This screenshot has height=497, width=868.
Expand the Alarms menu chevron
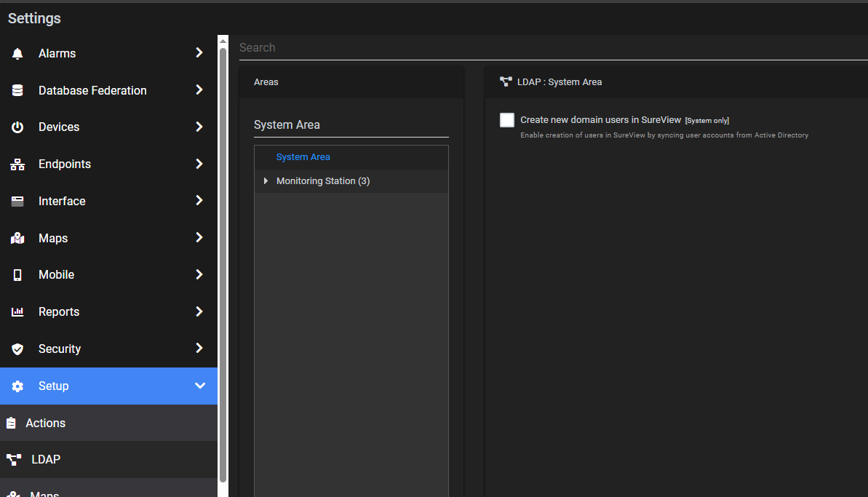pos(199,53)
